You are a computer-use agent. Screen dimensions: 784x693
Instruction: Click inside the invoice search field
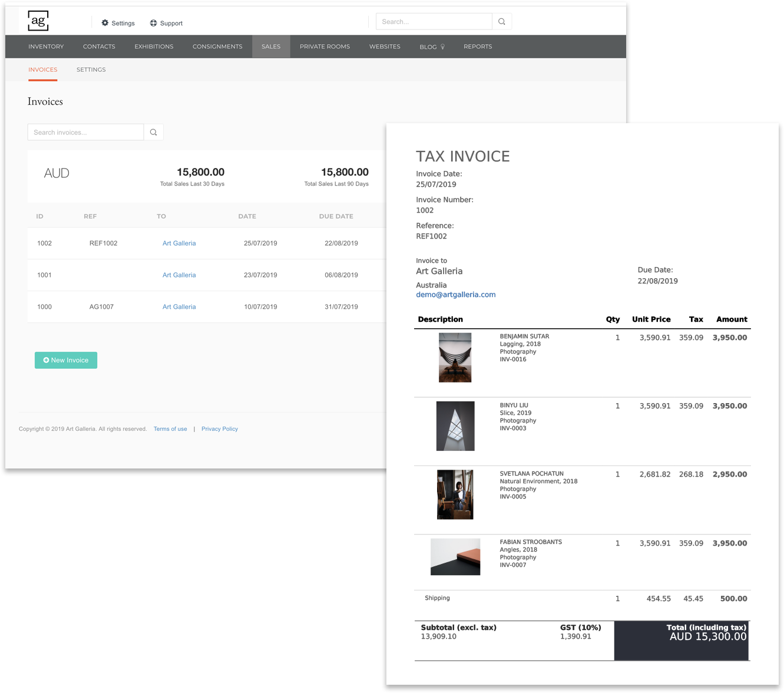pos(85,132)
